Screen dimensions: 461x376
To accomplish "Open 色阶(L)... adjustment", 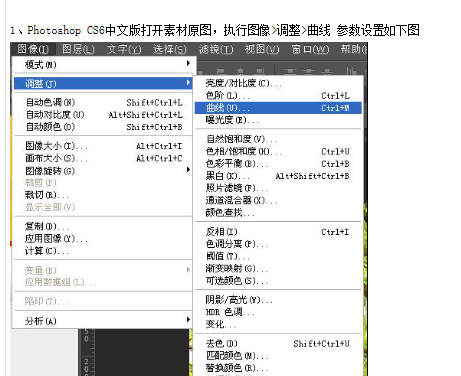I will [x=278, y=96].
